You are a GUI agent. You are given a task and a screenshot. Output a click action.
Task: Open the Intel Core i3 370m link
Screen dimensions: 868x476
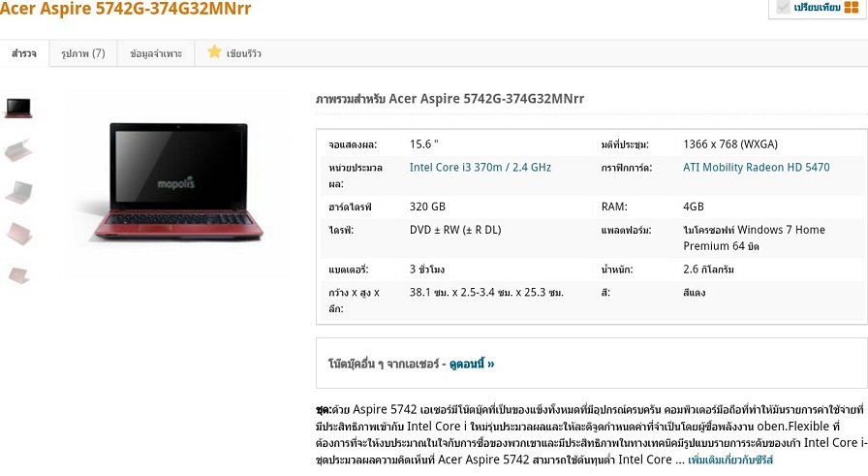[x=480, y=168]
